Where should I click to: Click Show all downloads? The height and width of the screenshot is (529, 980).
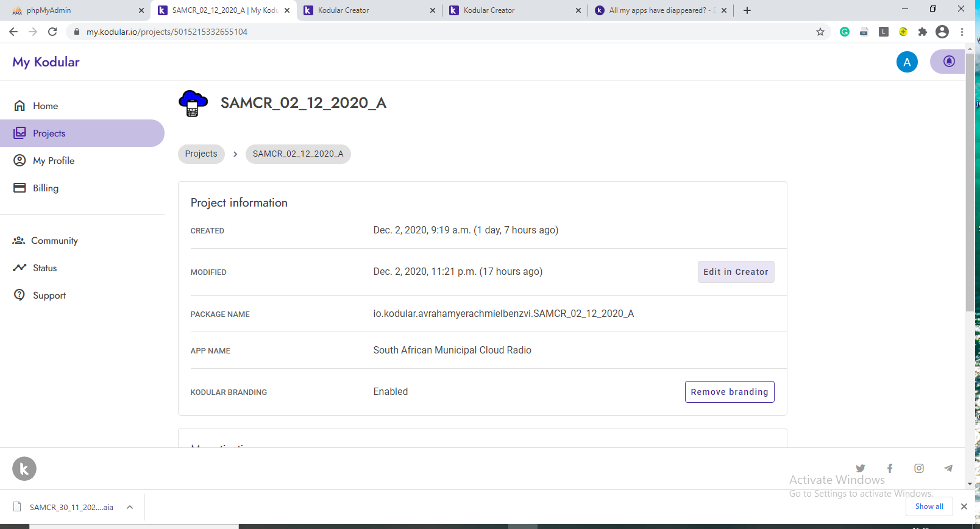[x=929, y=506]
